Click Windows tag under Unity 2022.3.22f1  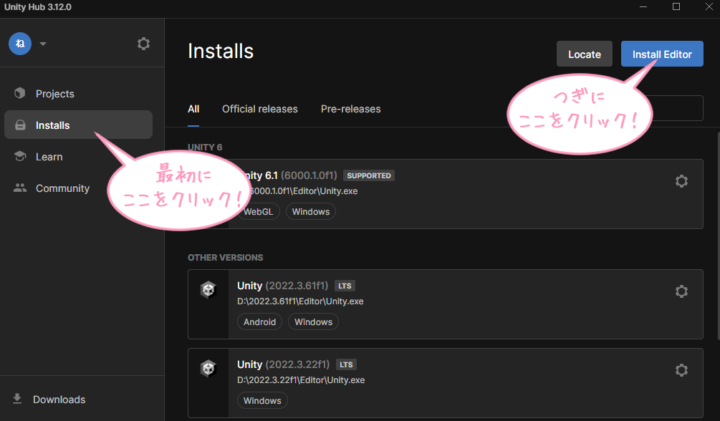262,401
